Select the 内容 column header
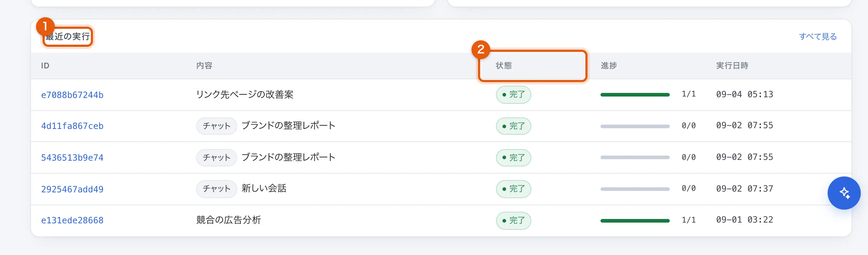 [x=204, y=66]
